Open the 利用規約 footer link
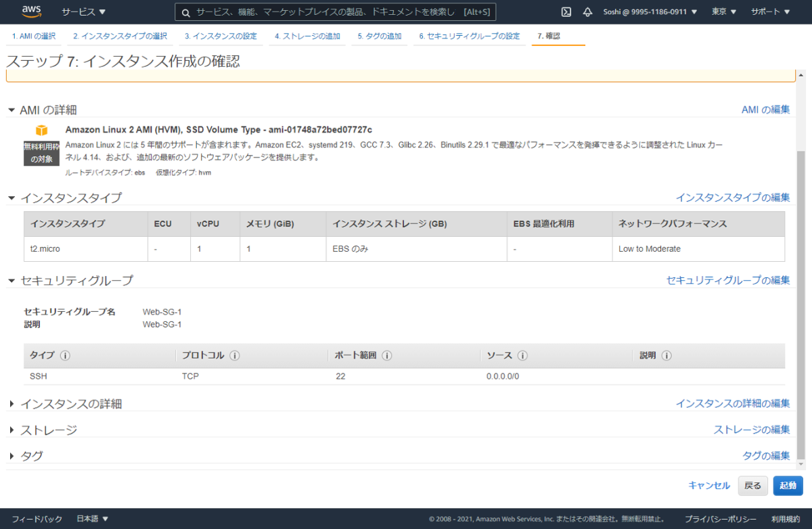The height and width of the screenshot is (529, 812). pos(785,519)
